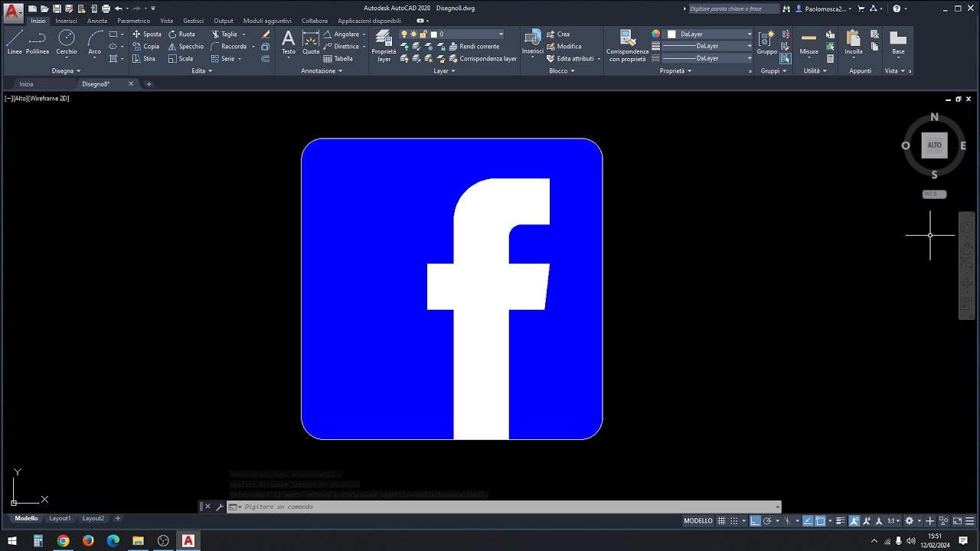Toggle isometric drafting in status bar

(788, 520)
